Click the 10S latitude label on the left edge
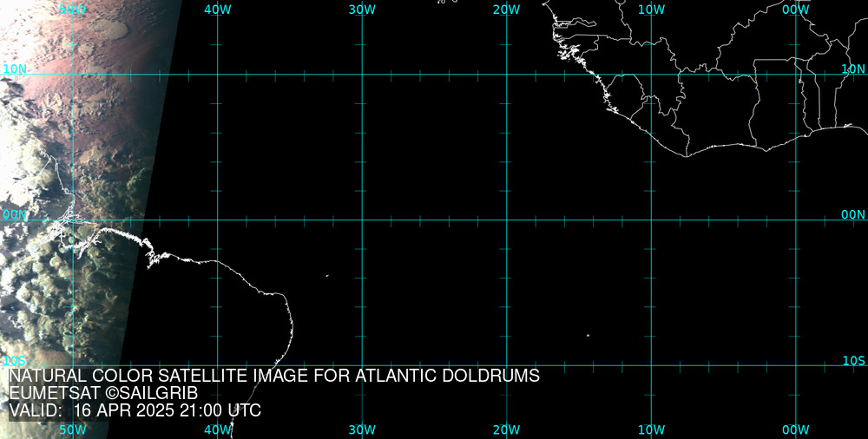This screenshot has height=439, width=868. point(14,361)
